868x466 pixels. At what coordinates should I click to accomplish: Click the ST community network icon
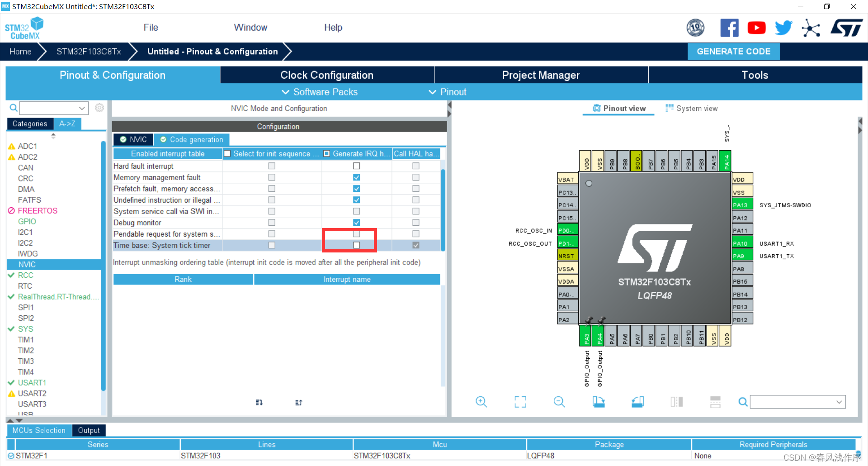point(811,28)
